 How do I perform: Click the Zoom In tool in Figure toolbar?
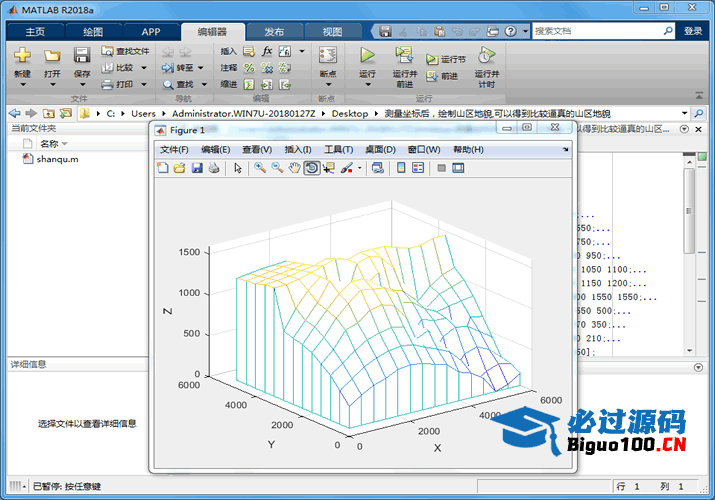259,168
